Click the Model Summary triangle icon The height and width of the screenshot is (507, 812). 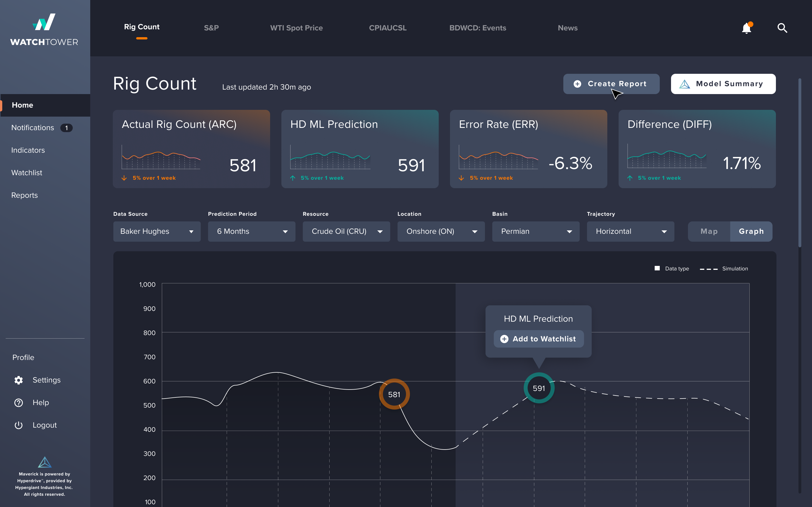pyautogui.click(x=685, y=84)
